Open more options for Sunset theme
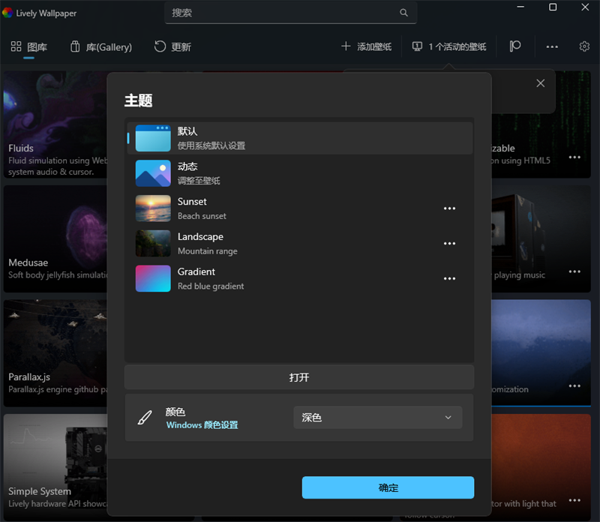 click(x=449, y=208)
